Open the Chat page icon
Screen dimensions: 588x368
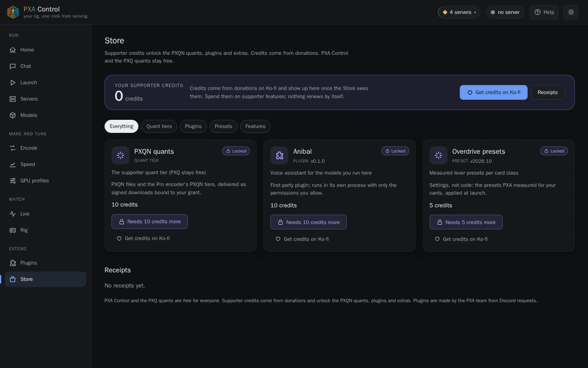[x=13, y=66]
